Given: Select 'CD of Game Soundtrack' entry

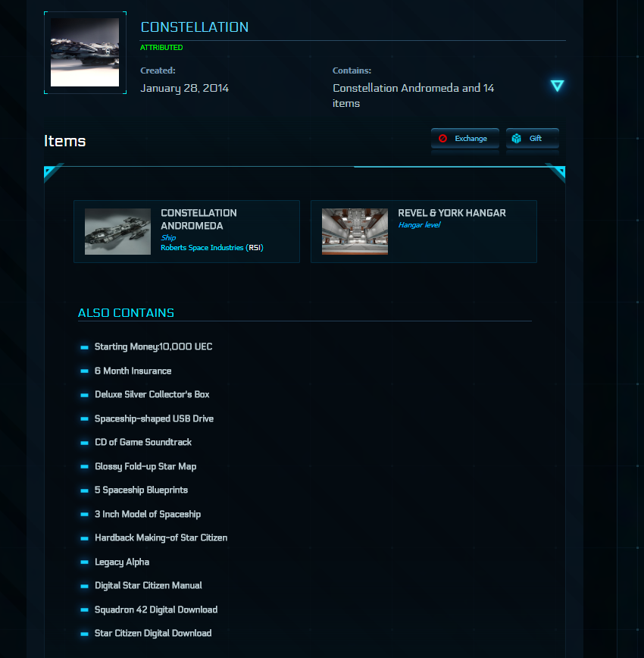Looking at the screenshot, I should point(143,442).
